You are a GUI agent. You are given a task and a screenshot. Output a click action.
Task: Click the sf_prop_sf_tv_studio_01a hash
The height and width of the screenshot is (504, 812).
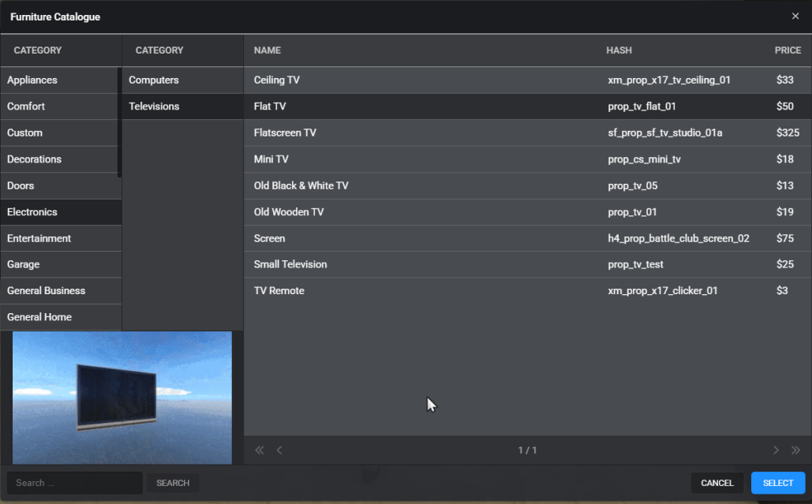coord(665,133)
